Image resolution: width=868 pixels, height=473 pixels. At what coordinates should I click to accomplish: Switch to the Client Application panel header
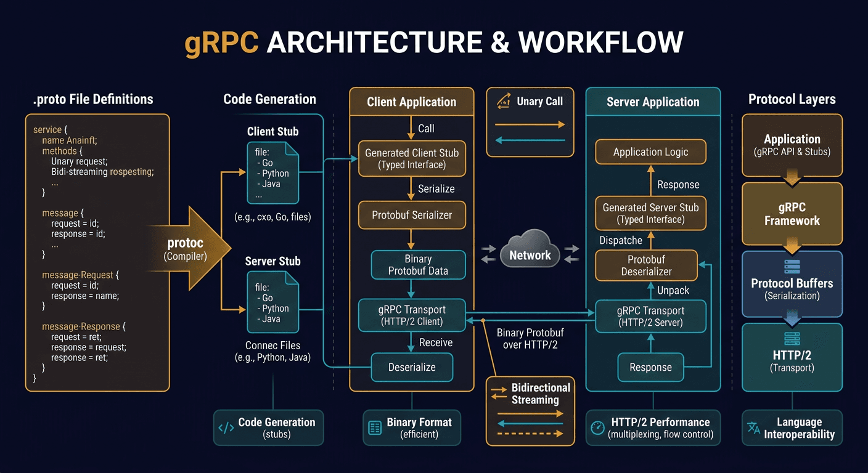[x=411, y=100]
